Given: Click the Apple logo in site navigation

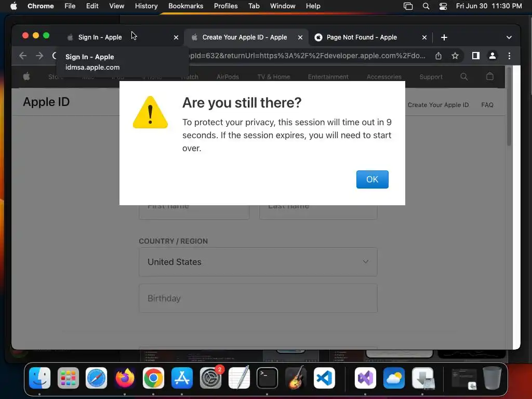Looking at the screenshot, I should coord(26,77).
